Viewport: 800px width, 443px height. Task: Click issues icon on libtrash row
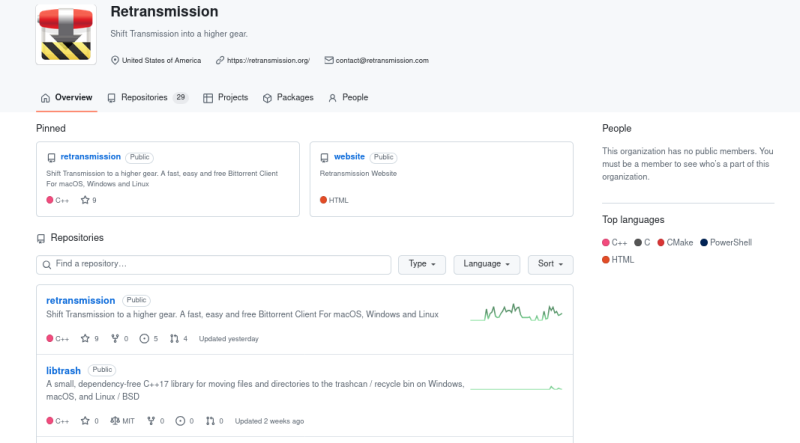pos(180,421)
